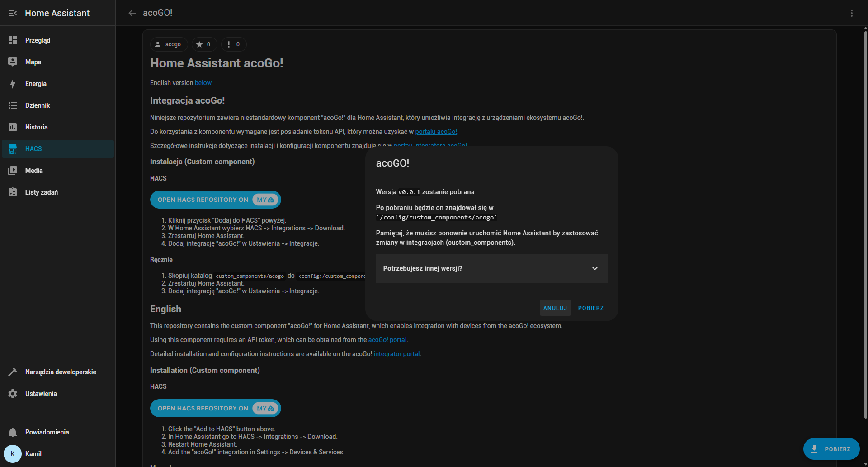
Task: Click the floating POBIERZ download button
Action: pos(831,449)
